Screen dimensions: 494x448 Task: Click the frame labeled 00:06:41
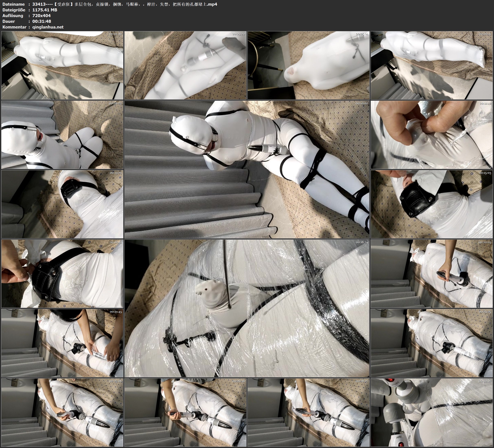(x=432, y=65)
